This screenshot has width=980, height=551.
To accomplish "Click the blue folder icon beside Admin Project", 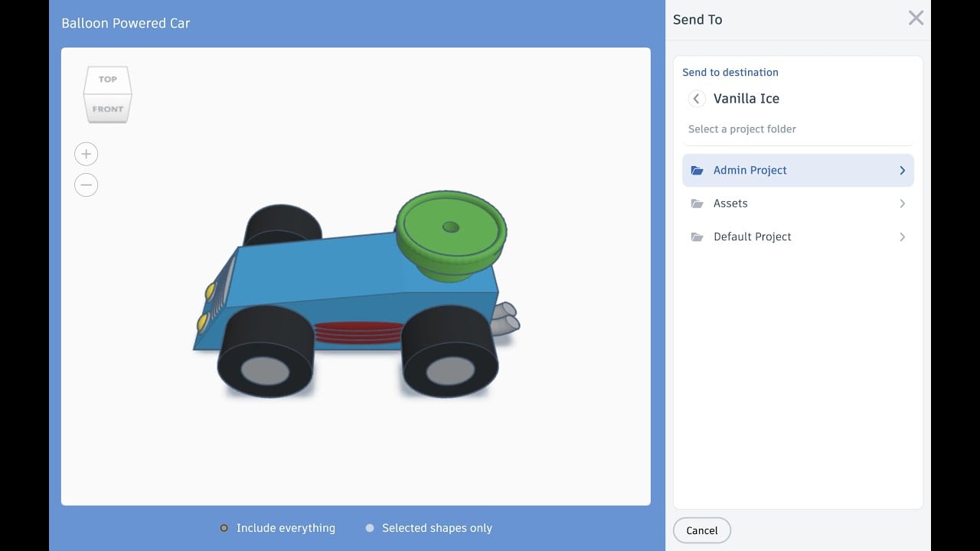I will tap(697, 170).
